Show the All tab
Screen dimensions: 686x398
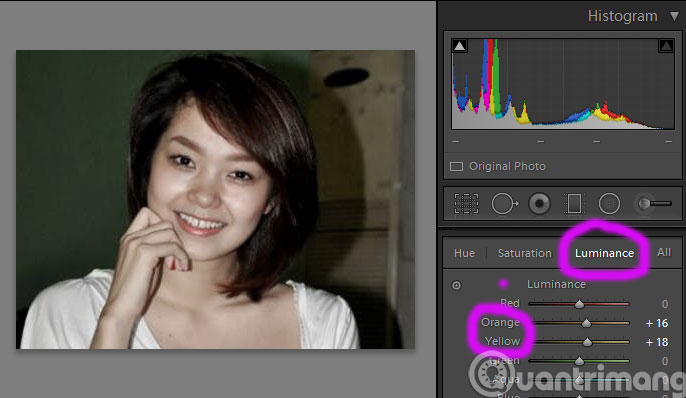664,252
